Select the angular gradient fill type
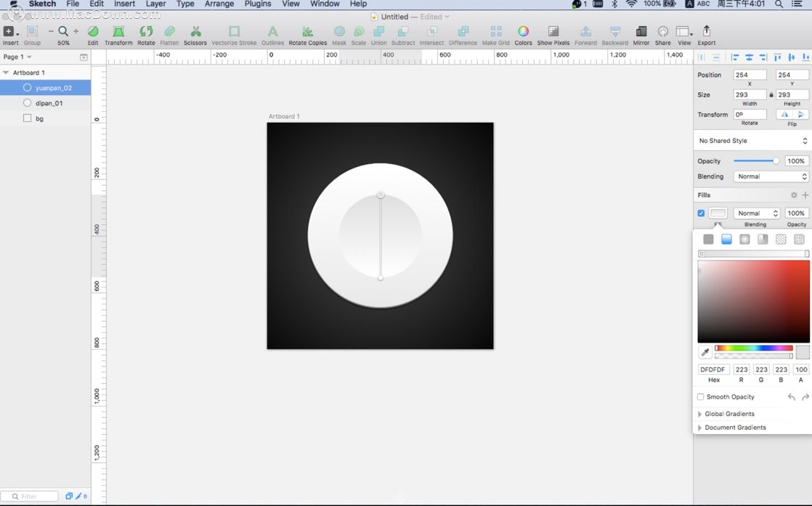Viewport: 812px width, 506px height. [x=763, y=239]
